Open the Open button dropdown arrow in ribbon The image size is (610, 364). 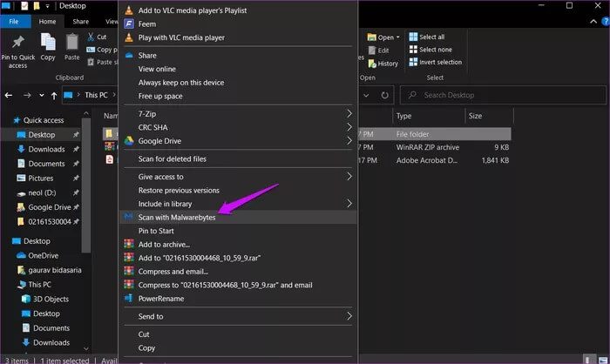pos(397,37)
